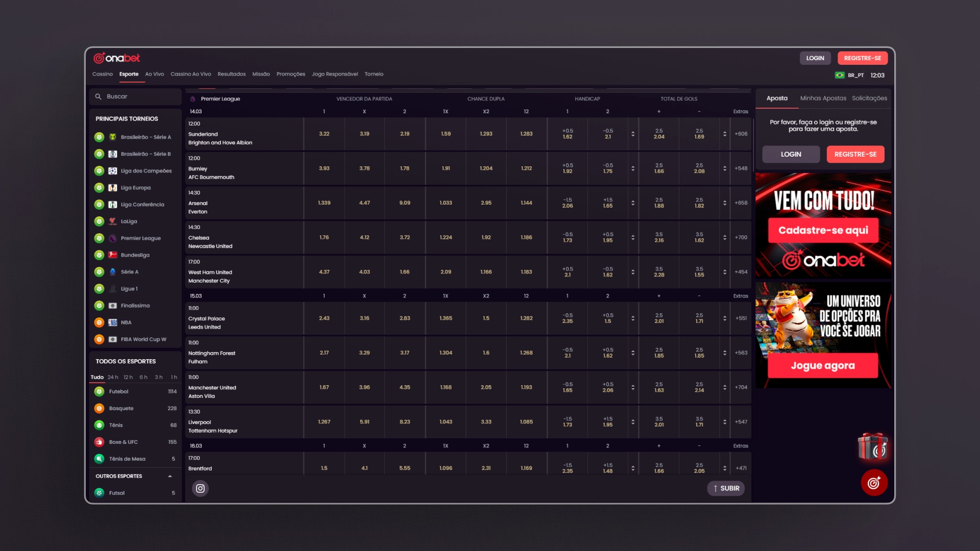Switch to Minhas Apostas tab

click(823, 98)
